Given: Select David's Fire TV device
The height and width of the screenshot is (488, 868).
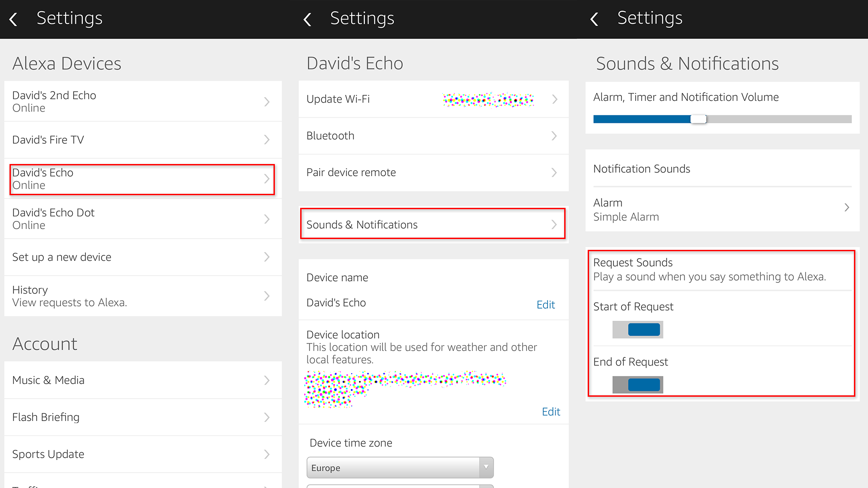Looking at the screenshot, I should [143, 140].
